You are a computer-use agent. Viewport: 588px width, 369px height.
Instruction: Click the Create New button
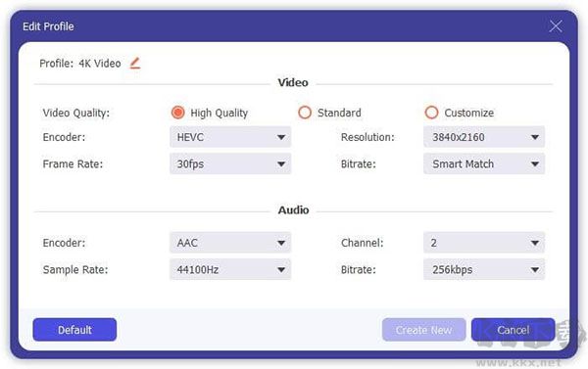point(423,330)
